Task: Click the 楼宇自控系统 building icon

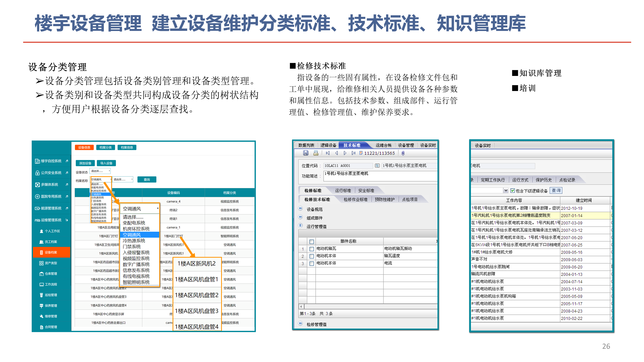Action: click(x=37, y=161)
